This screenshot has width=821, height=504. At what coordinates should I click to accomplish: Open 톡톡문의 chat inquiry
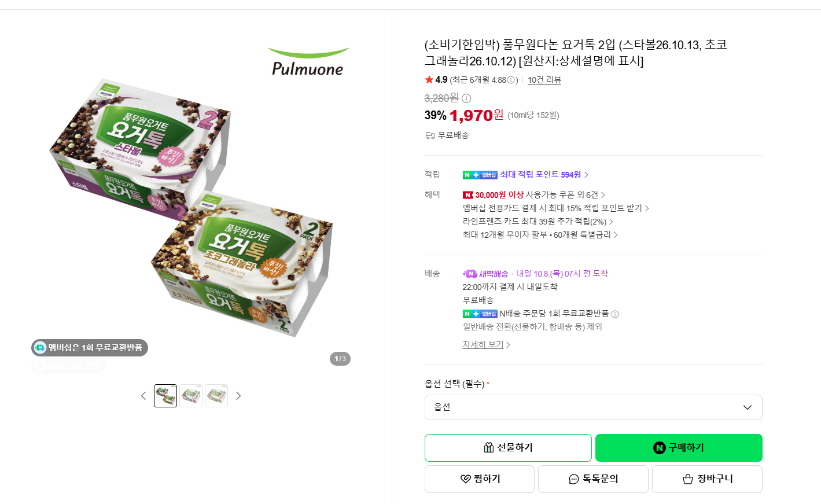coord(593,479)
